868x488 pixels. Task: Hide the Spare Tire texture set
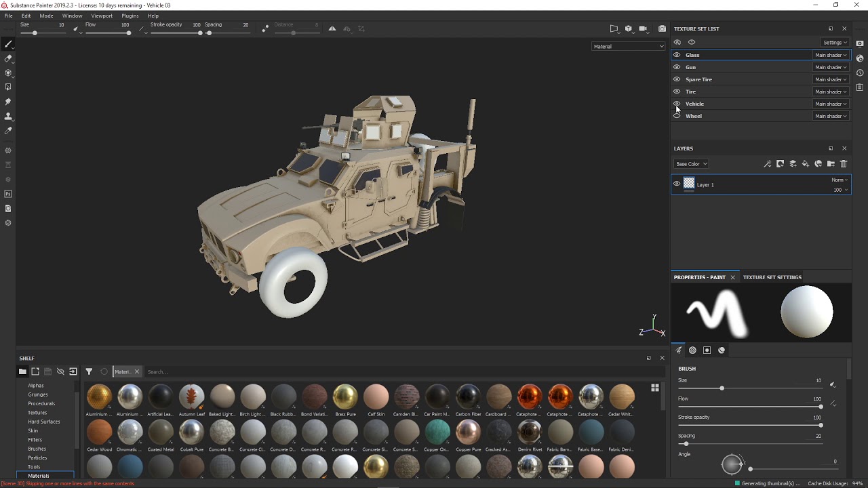[x=677, y=79]
